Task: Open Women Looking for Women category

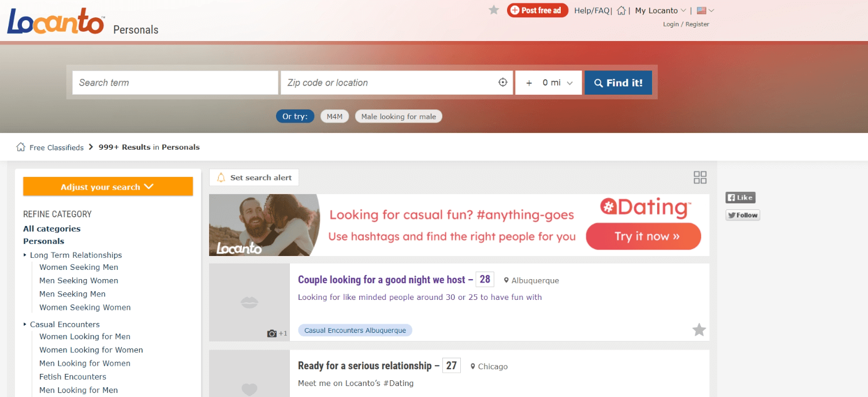Action: pyautogui.click(x=91, y=350)
